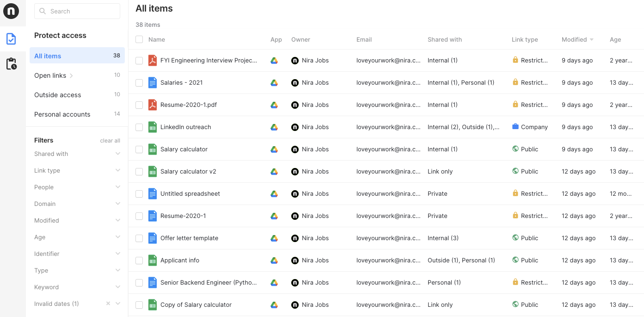Click the spreadsheet icon for Applicant info
This screenshot has height=317, width=644.
click(153, 261)
